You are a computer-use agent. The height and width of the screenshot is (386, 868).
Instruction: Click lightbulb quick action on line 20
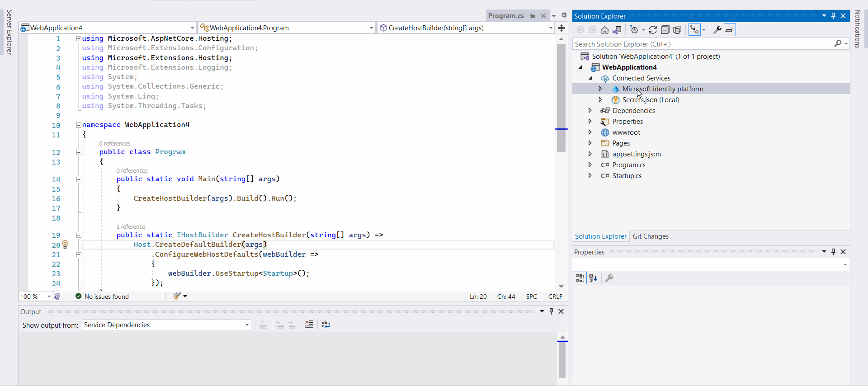[x=65, y=245]
